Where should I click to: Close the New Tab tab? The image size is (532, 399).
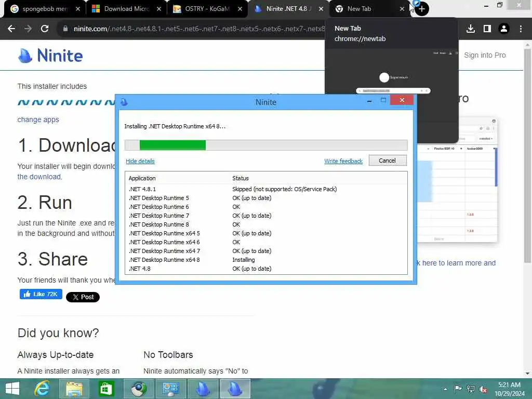[402, 9]
